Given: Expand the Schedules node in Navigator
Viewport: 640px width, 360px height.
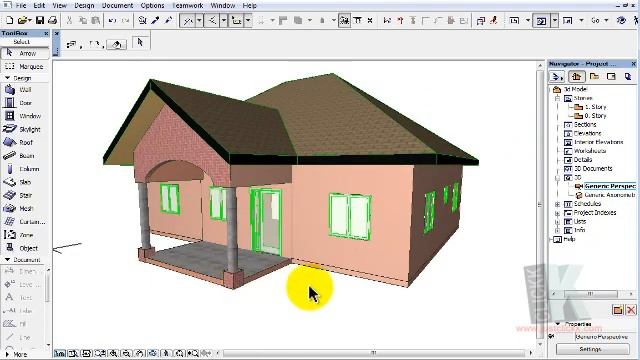Looking at the screenshot, I should (558, 204).
